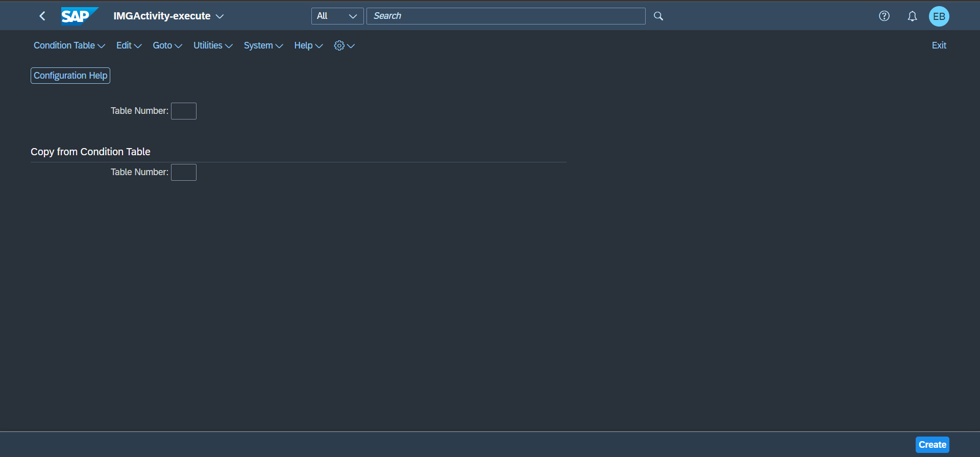Open the All search scope dropdown
This screenshot has width=980, height=457.
(337, 16)
